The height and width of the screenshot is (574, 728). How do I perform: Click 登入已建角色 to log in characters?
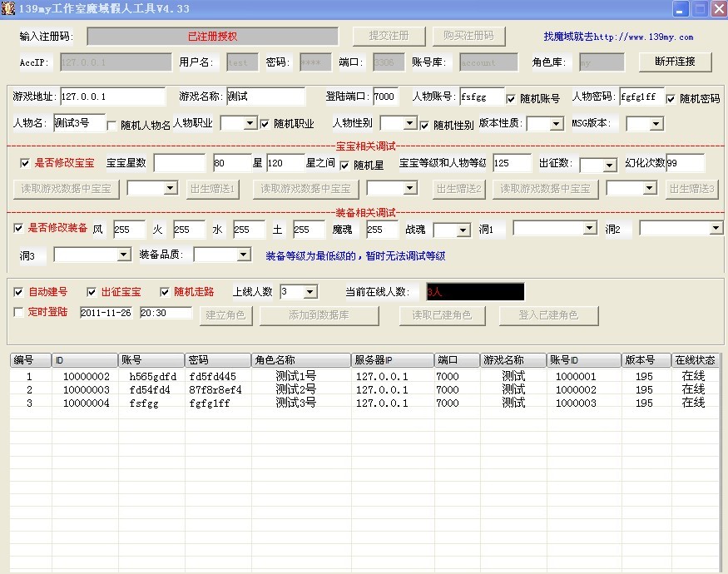tap(548, 315)
